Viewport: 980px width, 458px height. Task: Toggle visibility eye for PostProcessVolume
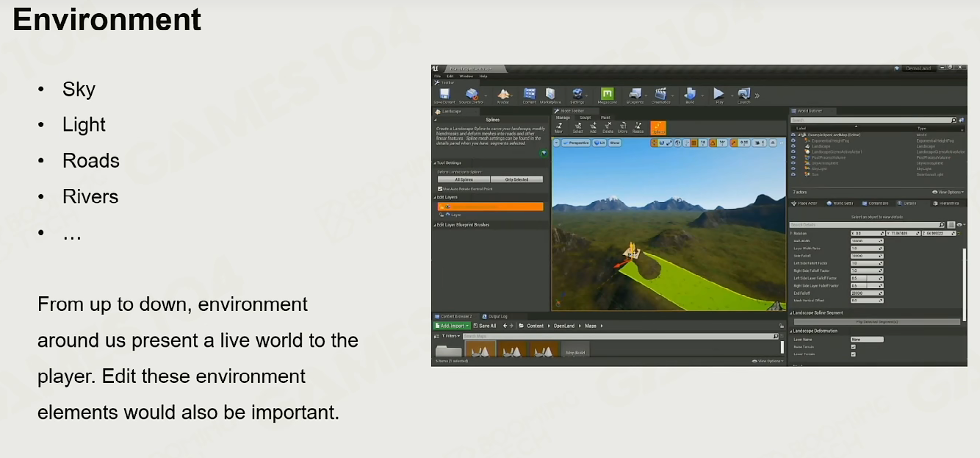coord(793,157)
